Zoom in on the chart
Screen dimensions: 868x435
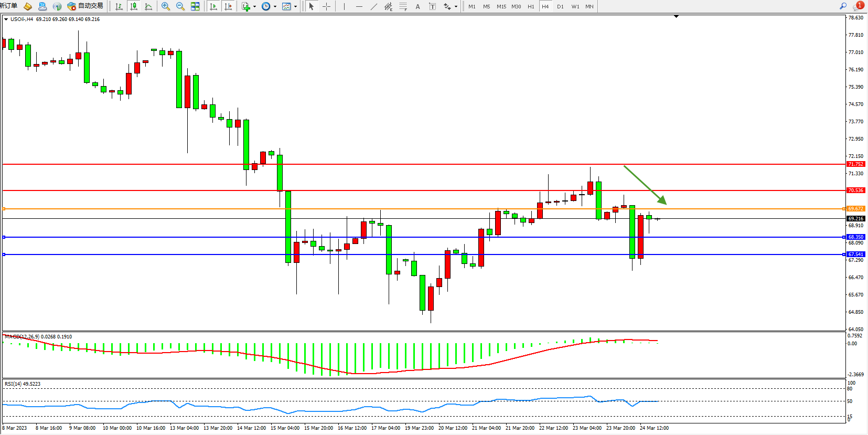pos(166,6)
